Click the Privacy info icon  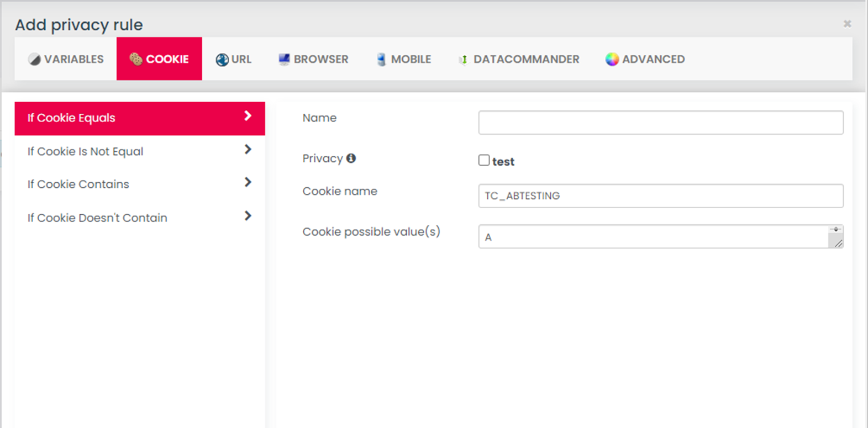[351, 158]
